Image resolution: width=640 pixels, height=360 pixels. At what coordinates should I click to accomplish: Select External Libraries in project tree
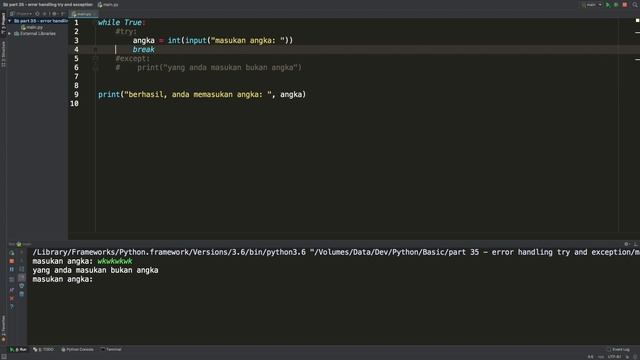[35, 33]
